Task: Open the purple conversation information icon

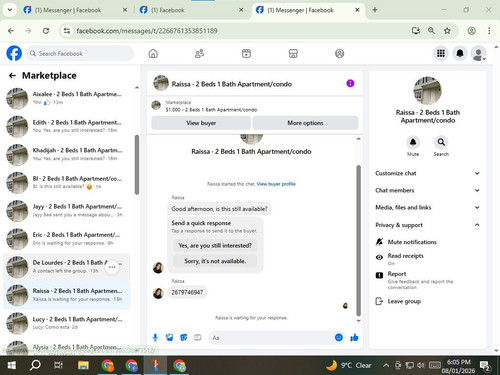Action: coord(350,83)
